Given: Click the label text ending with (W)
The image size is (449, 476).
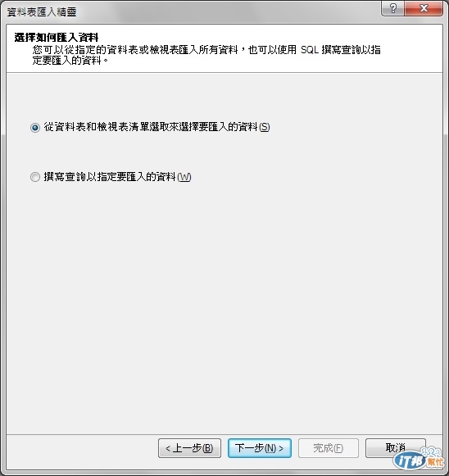Looking at the screenshot, I should pyautogui.click(x=117, y=177).
